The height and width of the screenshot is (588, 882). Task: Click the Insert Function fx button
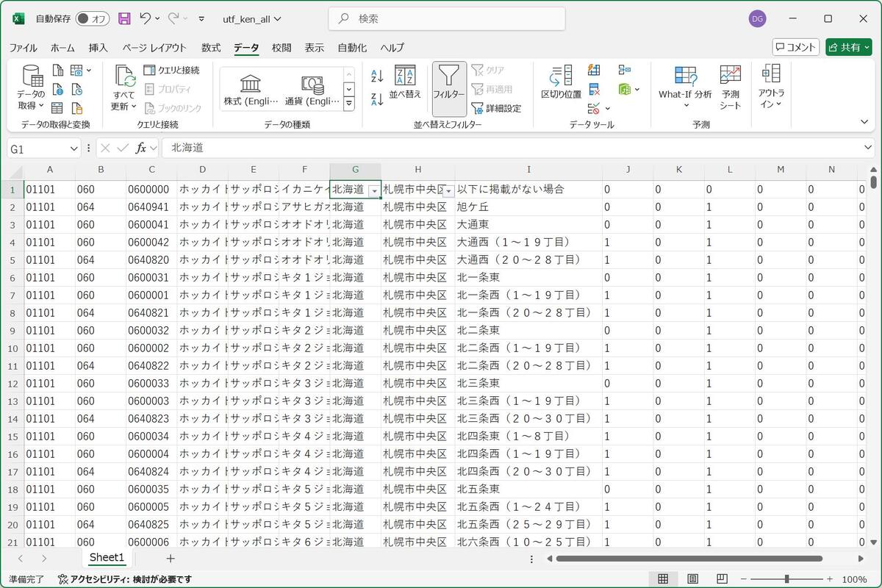[140, 148]
